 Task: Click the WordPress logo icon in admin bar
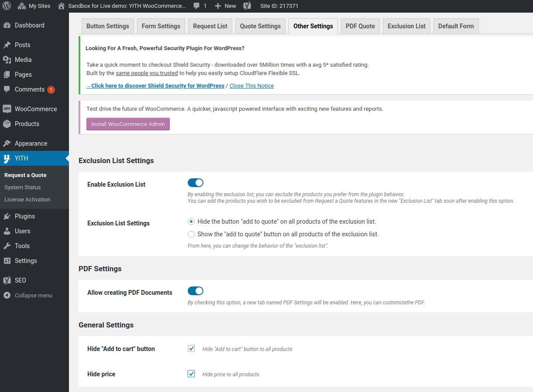pos(7,6)
